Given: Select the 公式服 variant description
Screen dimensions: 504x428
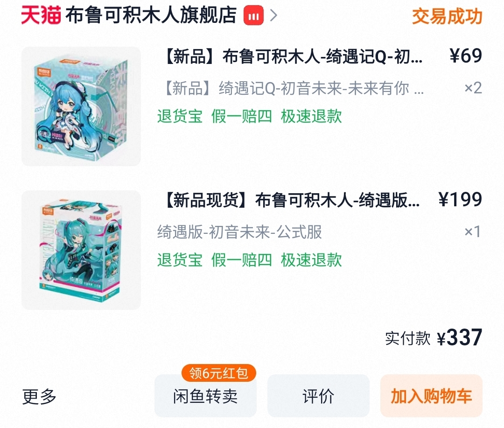Looking at the screenshot, I should (x=239, y=232).
